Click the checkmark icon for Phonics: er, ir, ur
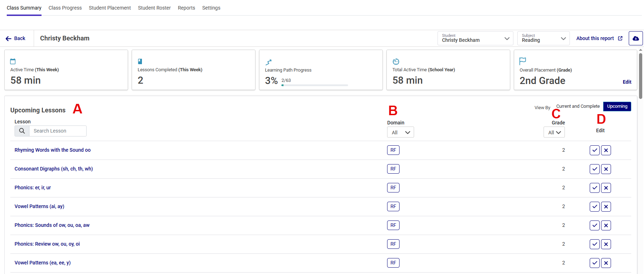644x274 pixels. tap(594, 188)
